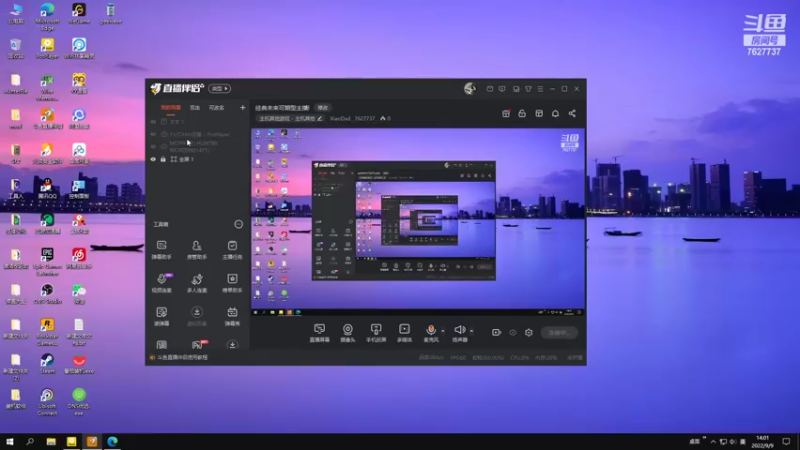Open the OBS Studio desktop shortcut
The height and width of the screenshot is (450, 800).
[x=47, y=294]
